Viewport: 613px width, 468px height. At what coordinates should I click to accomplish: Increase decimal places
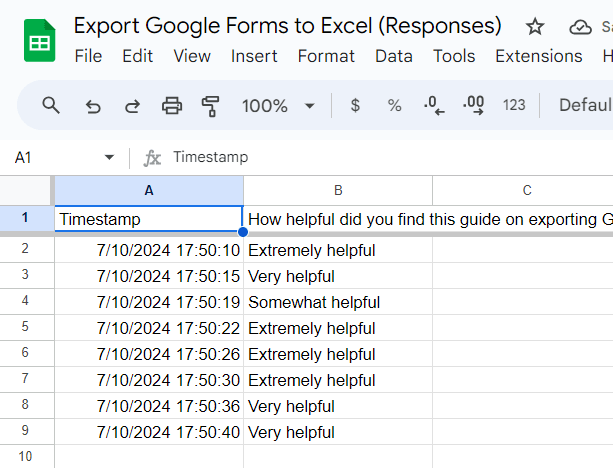tap(473, 105)
